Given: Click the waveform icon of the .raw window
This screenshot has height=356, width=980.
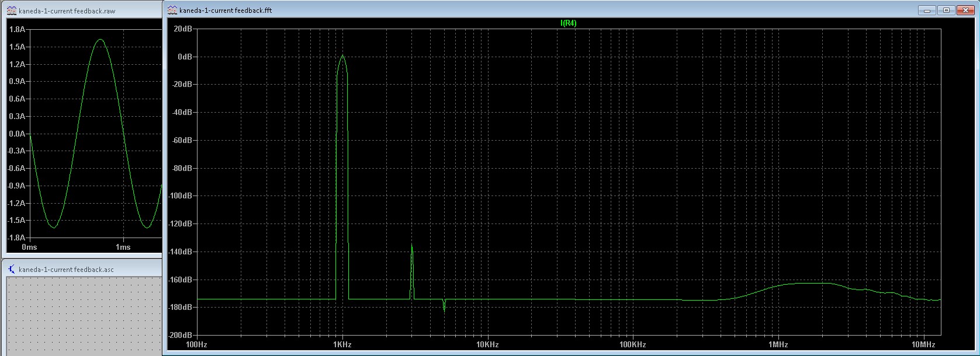Looking at the screenshot, I should tap(11, 11).
